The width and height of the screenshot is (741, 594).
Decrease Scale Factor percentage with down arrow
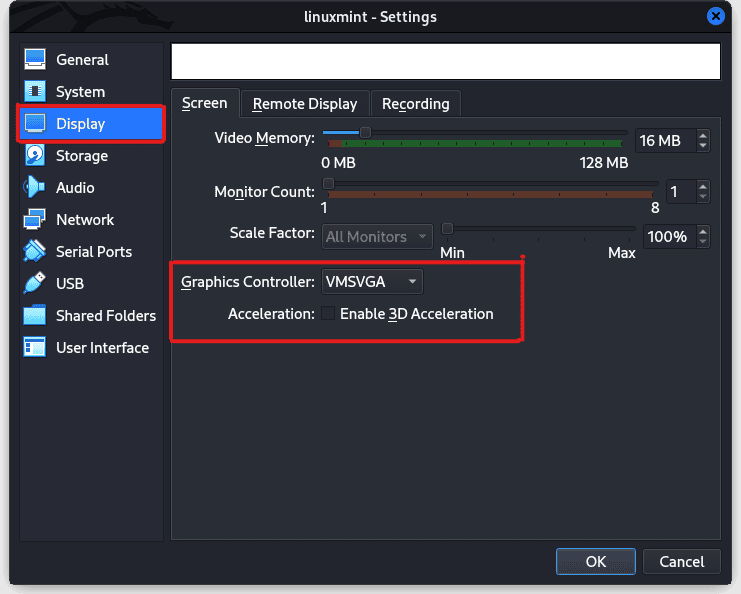click(703, 241)
